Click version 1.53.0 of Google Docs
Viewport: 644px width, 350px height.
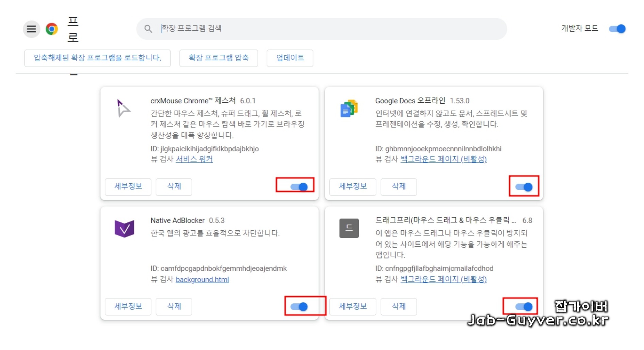pyautogui.click(x=460, y=101)
